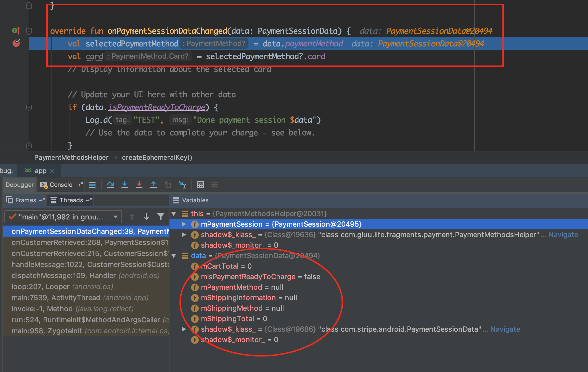The image size is (588, 372).
Task: Click the isPaymentReadyToCharge property in code
Action: (x=157, y=107)
